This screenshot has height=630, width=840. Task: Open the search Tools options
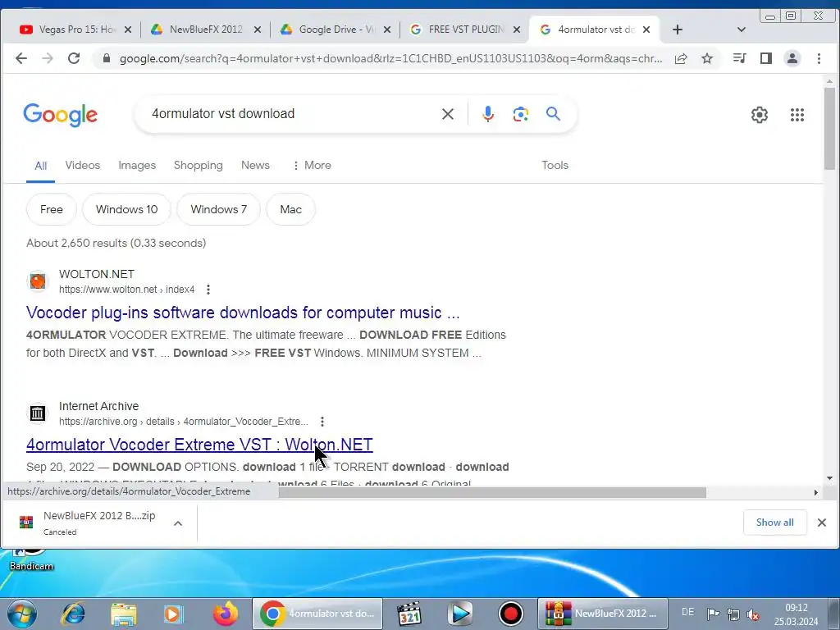555,165
